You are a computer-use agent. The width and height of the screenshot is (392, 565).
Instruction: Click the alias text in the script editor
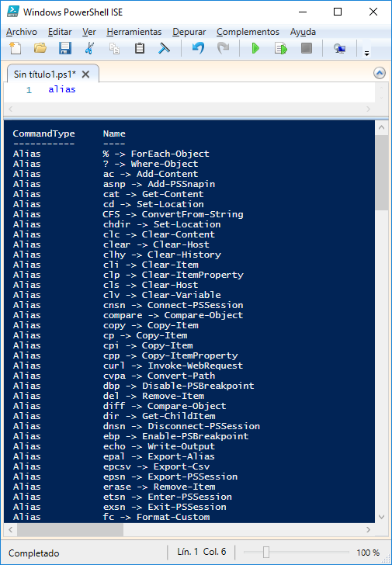point(62,89)
